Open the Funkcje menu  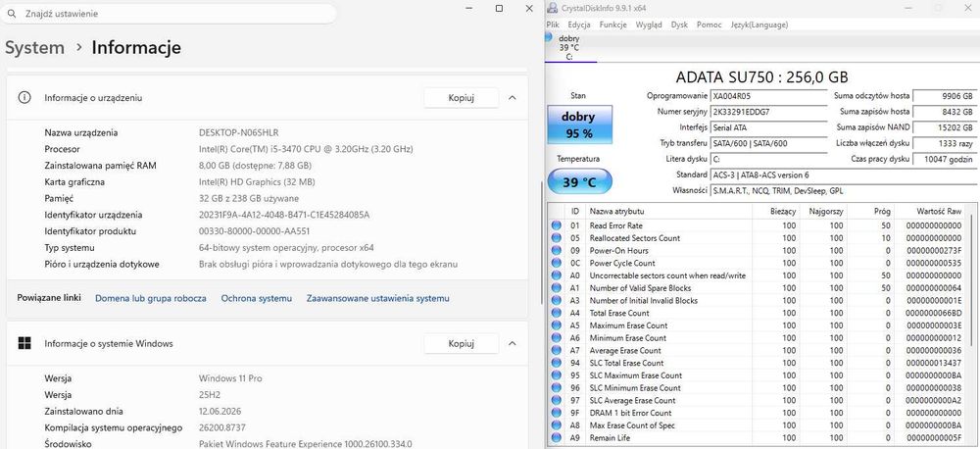[x=612, y=25]
